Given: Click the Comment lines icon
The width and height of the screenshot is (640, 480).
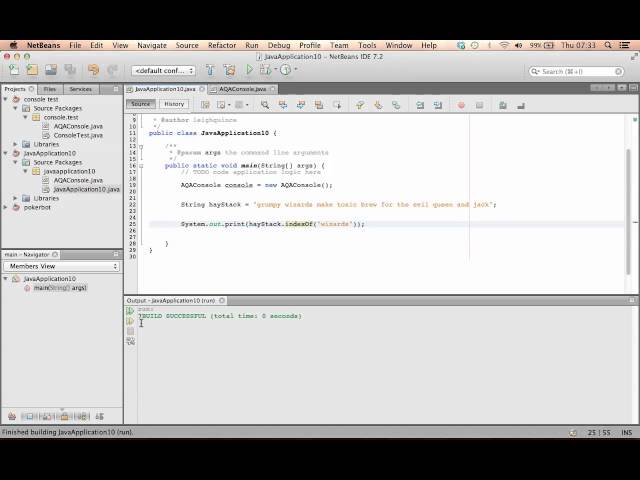Looking at the screenshot, I should click(x=503, y=105).
